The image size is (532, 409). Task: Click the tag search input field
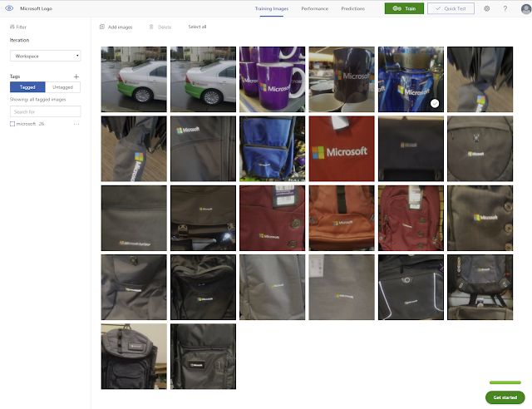click(46, 111)
